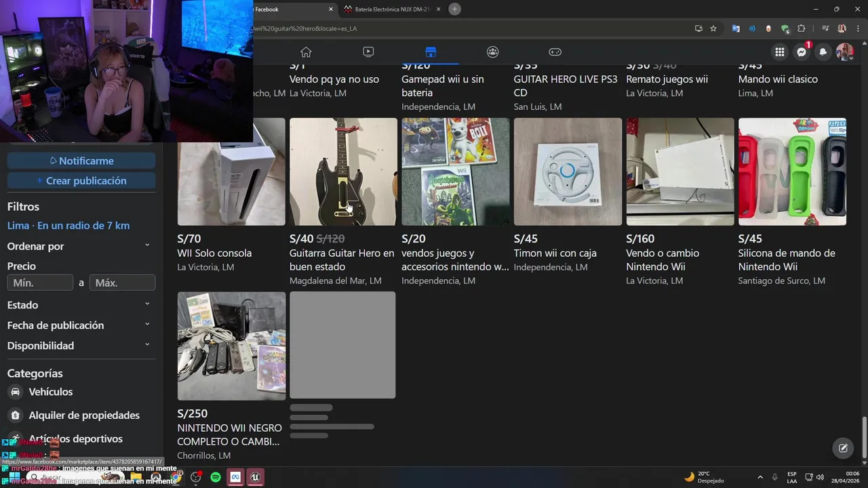
Task: Open the Guitarra Guitar Hero listing photo
Action: coord(343,171)
